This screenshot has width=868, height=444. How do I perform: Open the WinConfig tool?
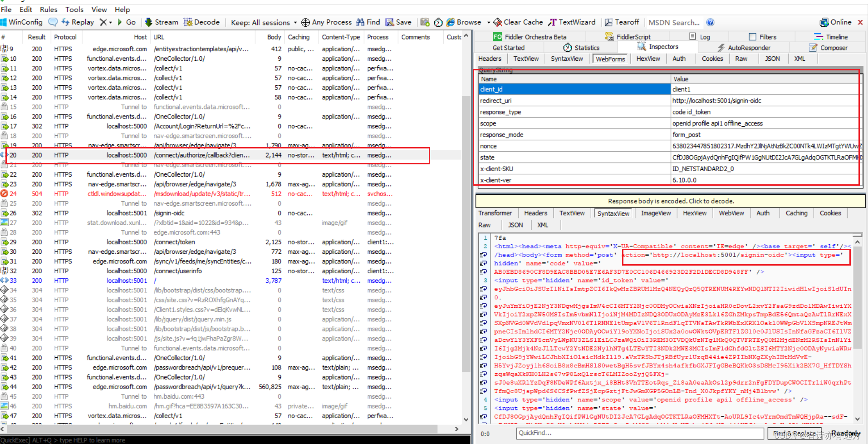click(22, 22)
